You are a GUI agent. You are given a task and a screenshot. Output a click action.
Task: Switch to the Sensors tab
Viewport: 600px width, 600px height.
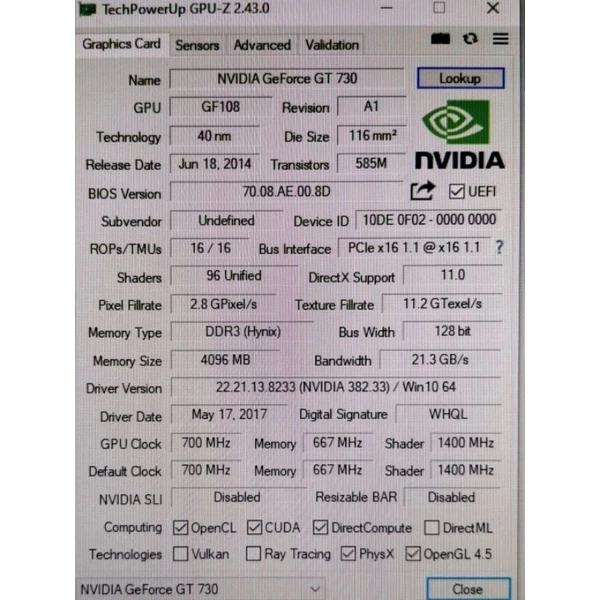[197, 46]
